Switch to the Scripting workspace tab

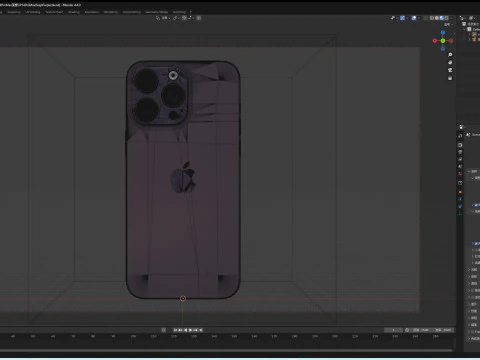click(179, 12)
